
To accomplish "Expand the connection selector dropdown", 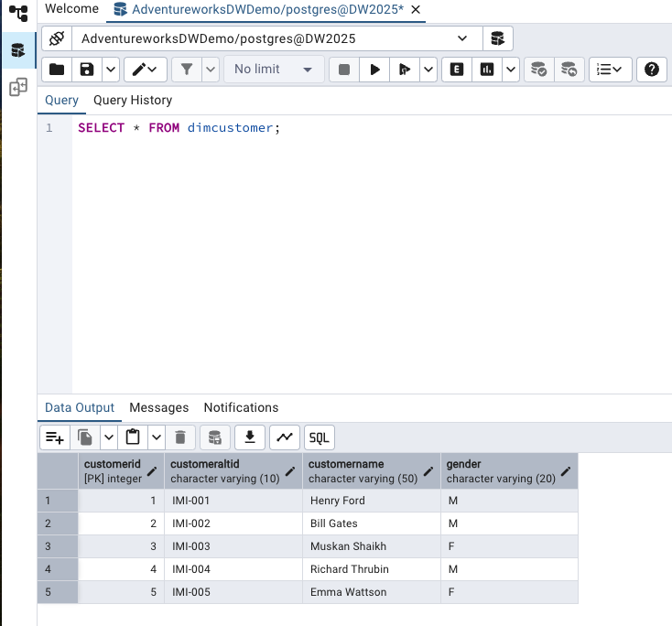I will [462, 39].
